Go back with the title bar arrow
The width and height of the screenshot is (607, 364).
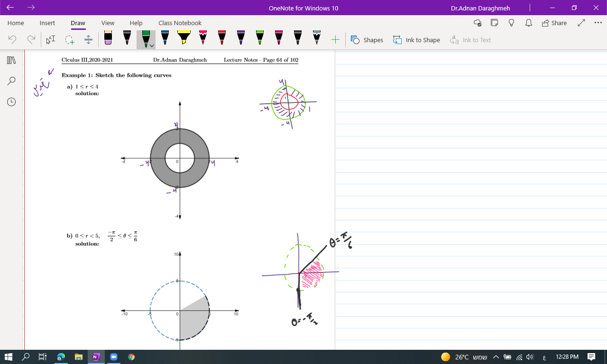(x=10, y=8)
